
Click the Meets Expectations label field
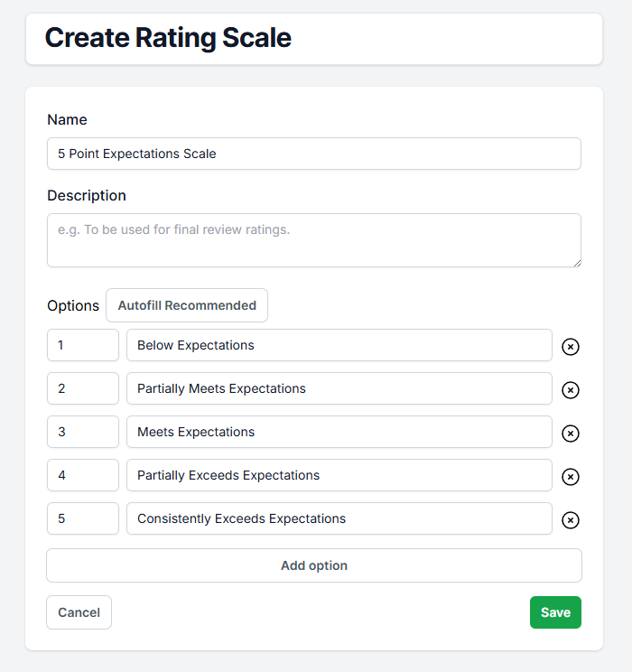(339, 432)
